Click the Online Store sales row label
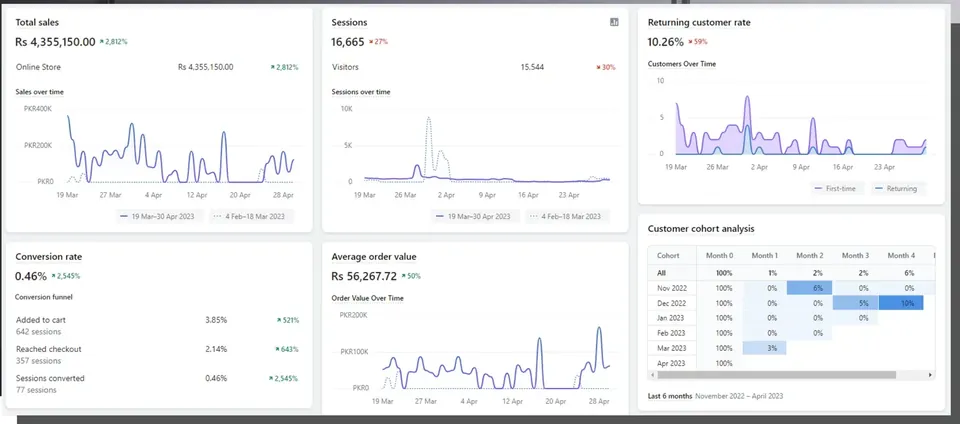 38,67
